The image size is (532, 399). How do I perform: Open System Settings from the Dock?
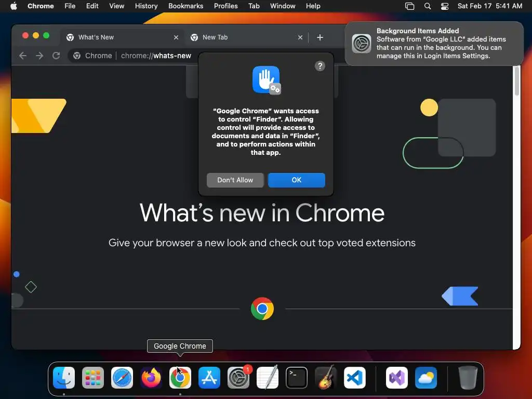click(238, 378)
